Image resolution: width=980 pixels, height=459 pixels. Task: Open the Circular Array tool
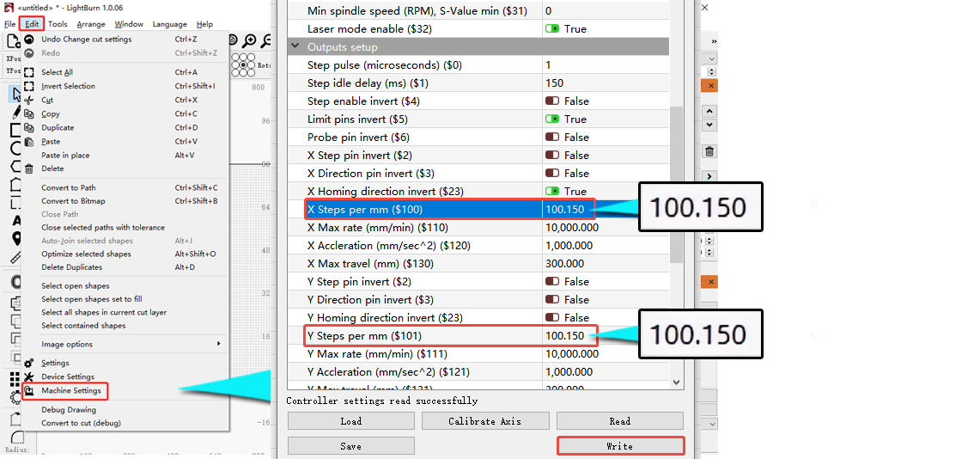point(15,397)
